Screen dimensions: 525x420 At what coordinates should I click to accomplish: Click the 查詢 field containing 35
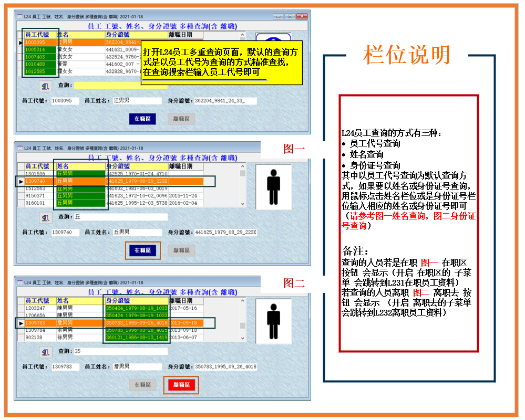pyautogui.click(x=120, y=351)
